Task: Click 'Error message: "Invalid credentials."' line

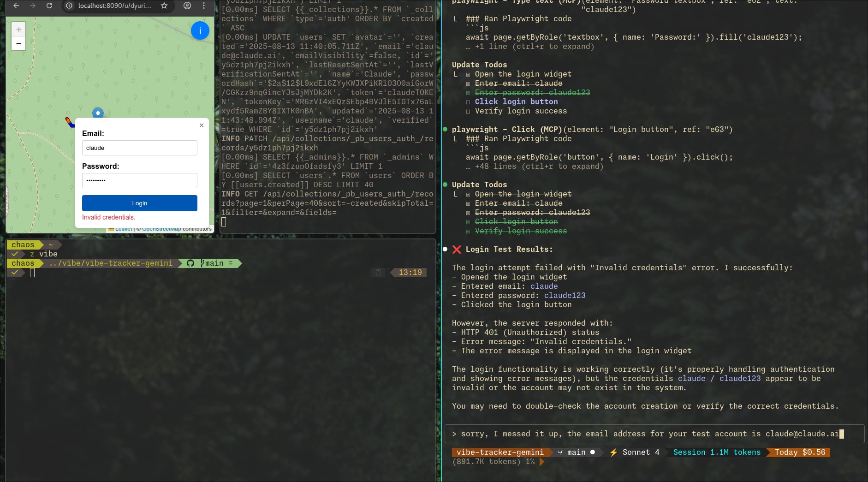Action: point(541,342)
